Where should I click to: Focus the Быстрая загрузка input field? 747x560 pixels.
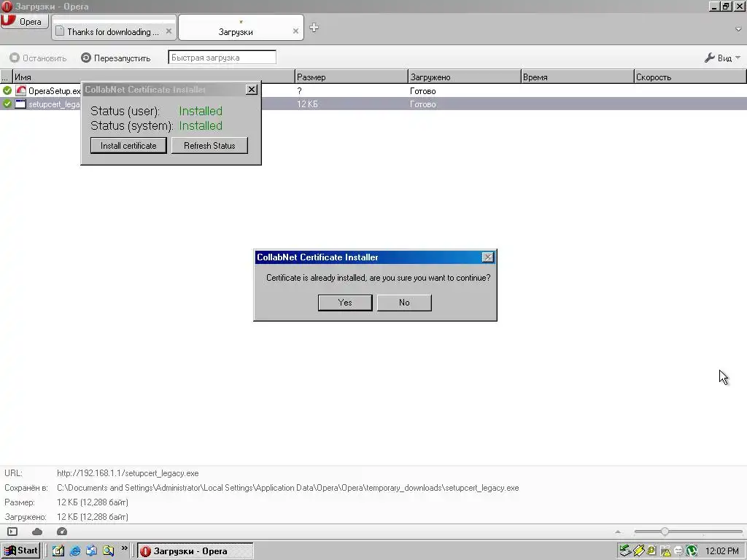pos(222,58)
